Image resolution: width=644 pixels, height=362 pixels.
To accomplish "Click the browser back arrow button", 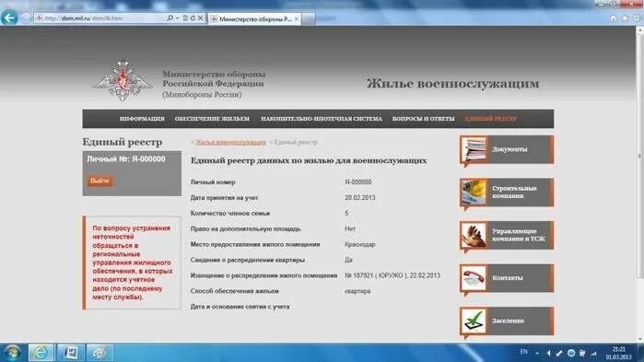I will pos(9,18).
